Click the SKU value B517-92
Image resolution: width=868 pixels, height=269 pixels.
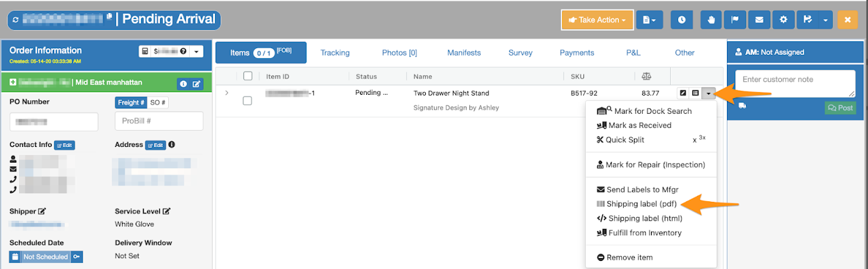click(x=584, y=93)
